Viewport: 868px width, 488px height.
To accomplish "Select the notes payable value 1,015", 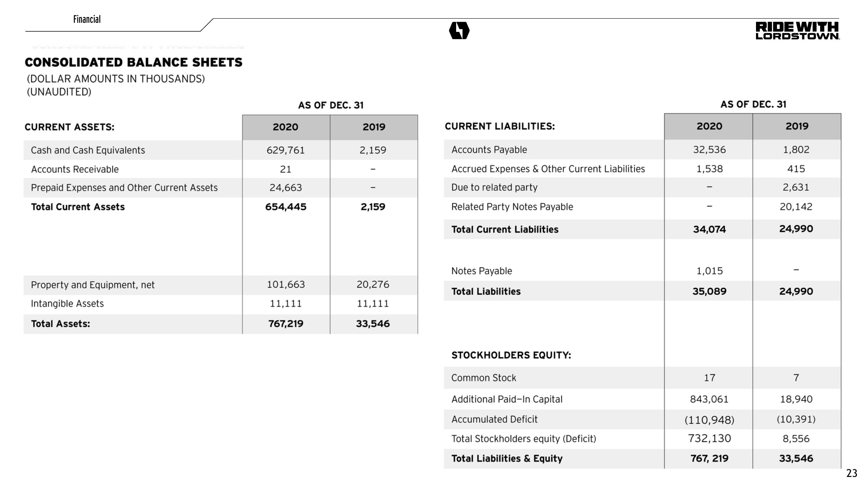I will click(x=709, y=271).
